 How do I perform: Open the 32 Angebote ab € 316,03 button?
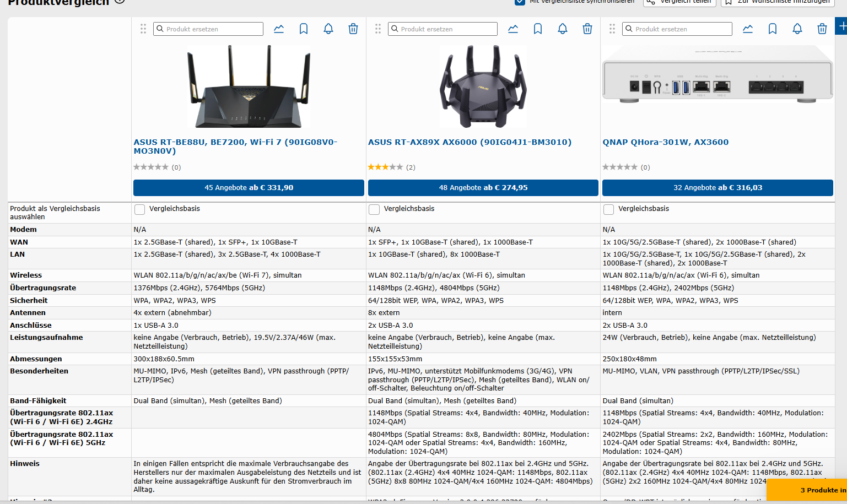coord(717,188)
